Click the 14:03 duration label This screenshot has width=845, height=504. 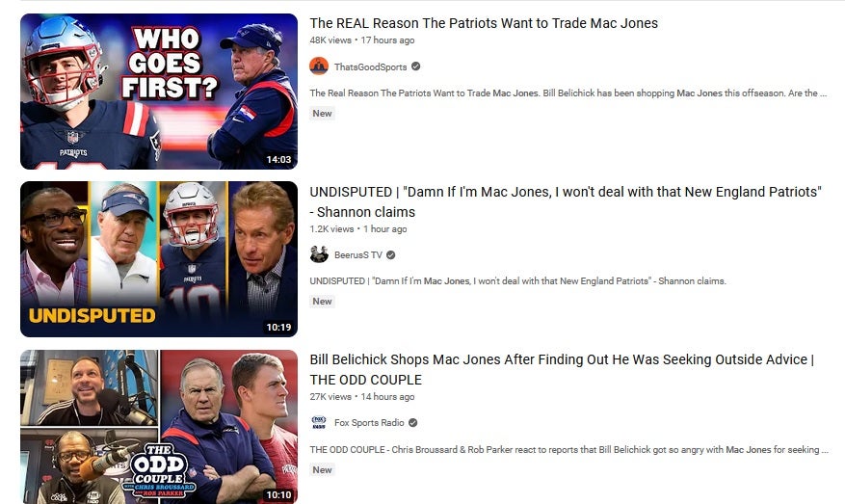[x=278, y=160]
